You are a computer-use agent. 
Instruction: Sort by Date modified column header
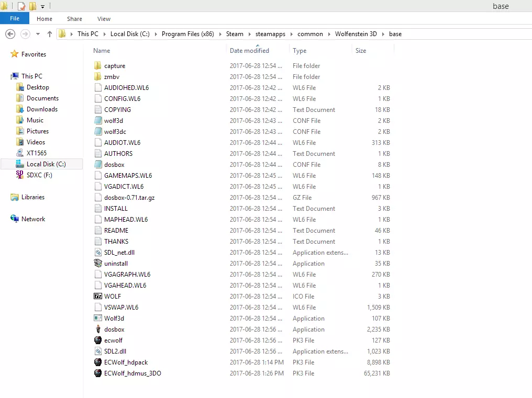tap(249, 51)
